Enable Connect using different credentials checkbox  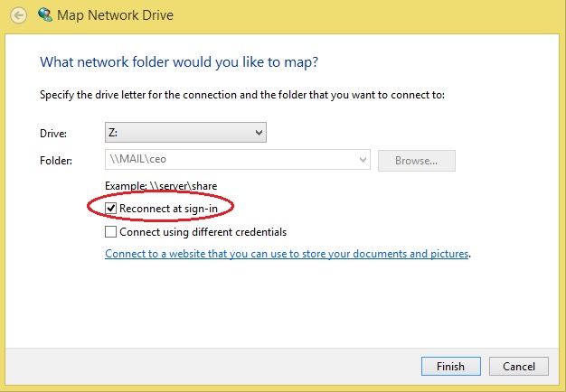[110, 231]
